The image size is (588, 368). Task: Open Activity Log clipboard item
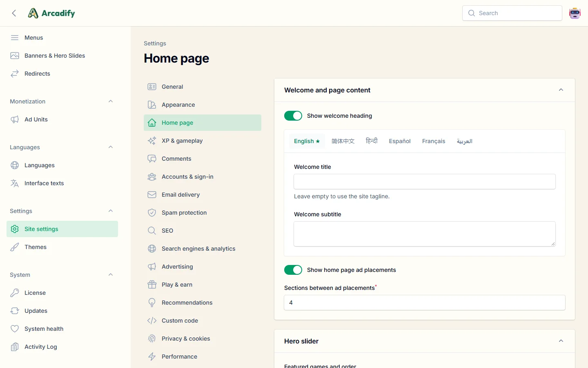[62, 347]
